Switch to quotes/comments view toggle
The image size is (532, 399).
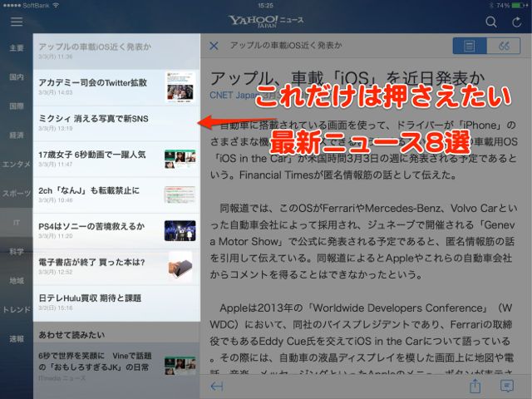click(504, 46)
